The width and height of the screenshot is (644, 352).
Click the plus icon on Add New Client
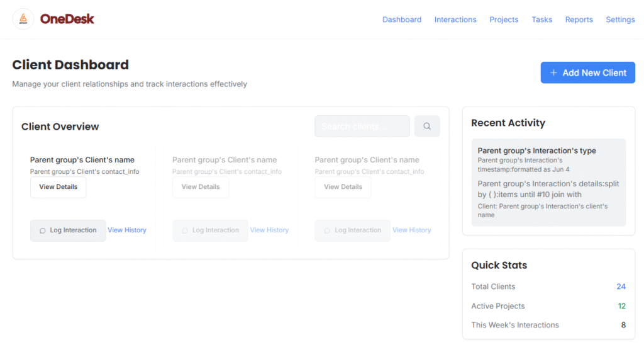(553, 73)
